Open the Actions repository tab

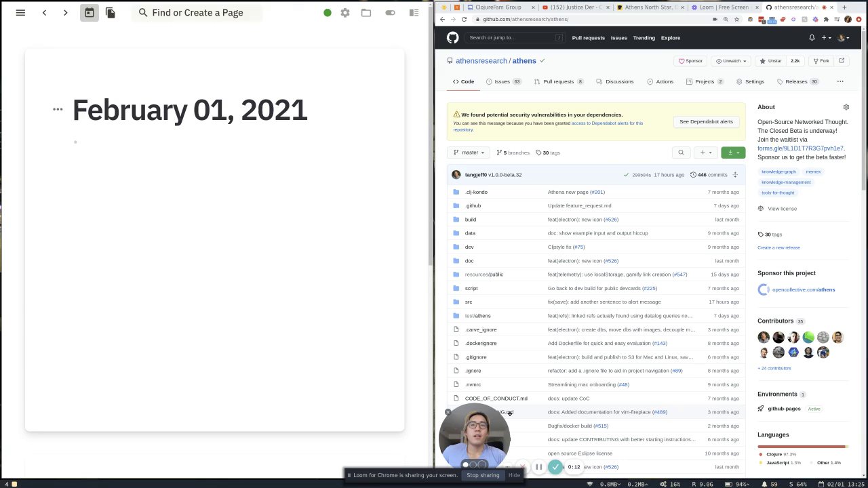pos(660,81)
